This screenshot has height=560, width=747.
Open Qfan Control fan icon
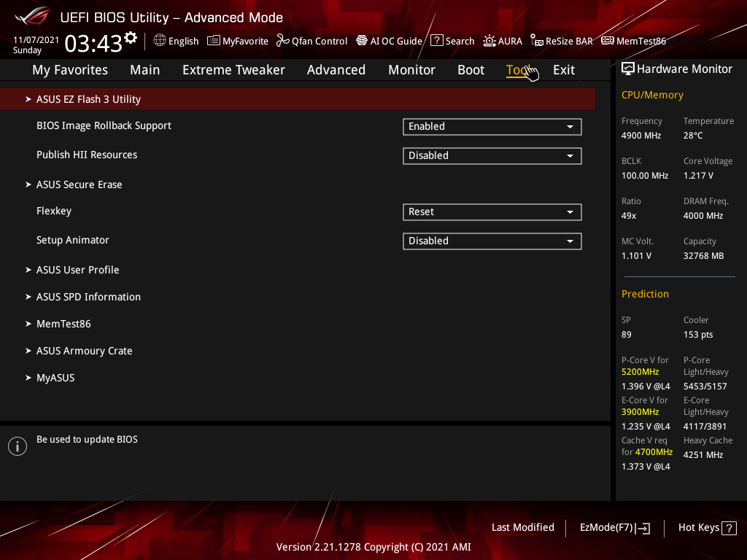(282, 41)
